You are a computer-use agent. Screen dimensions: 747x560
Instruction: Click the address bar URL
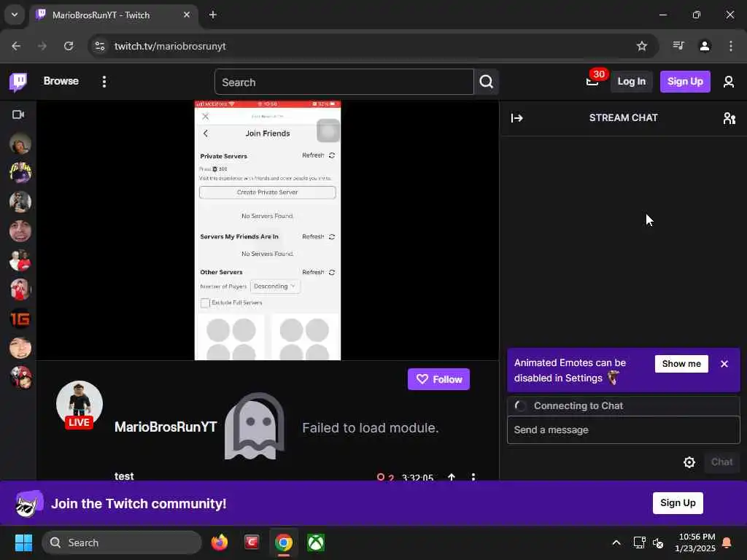tap(170, 46)
